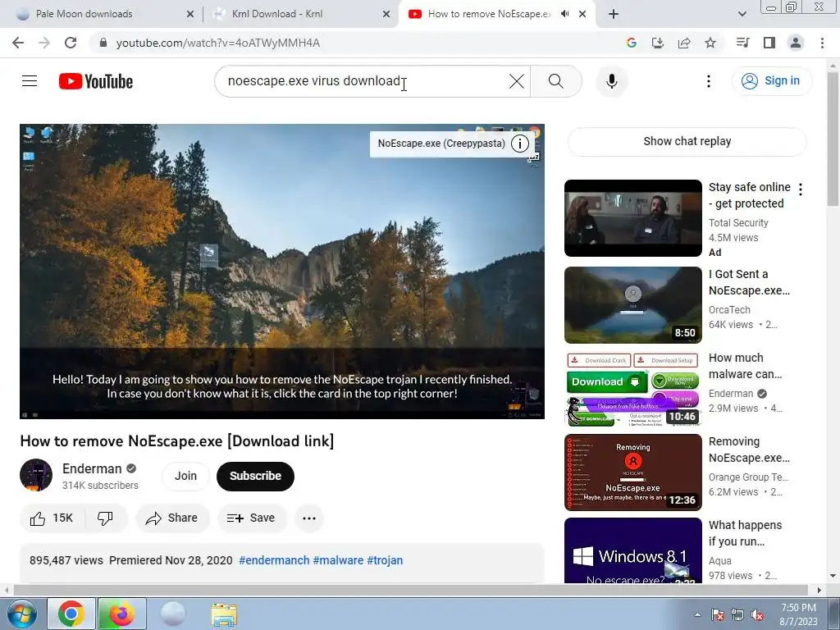The width and height of the screenshot is (840, 630).
Task: Go forward in browser history
Action: click(x=44, y=43)
